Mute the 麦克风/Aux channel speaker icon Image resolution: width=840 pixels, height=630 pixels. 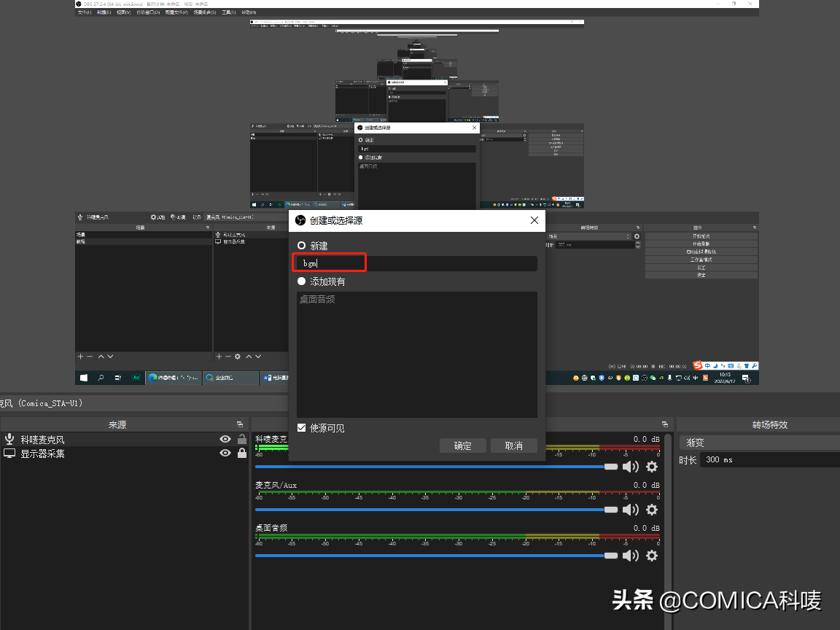[x=630, y=510]
